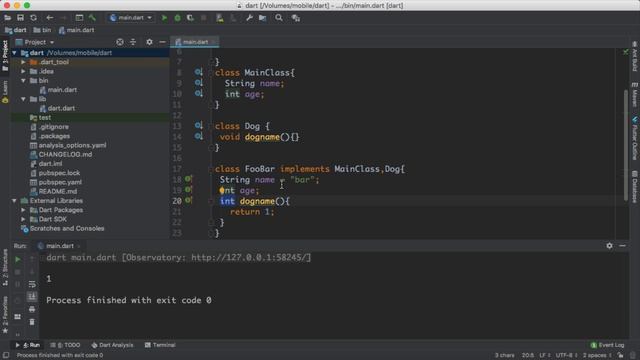The height and width of the screenshot is (360, 640).
Task: Collapse External Libraries node
Action: 15,201
